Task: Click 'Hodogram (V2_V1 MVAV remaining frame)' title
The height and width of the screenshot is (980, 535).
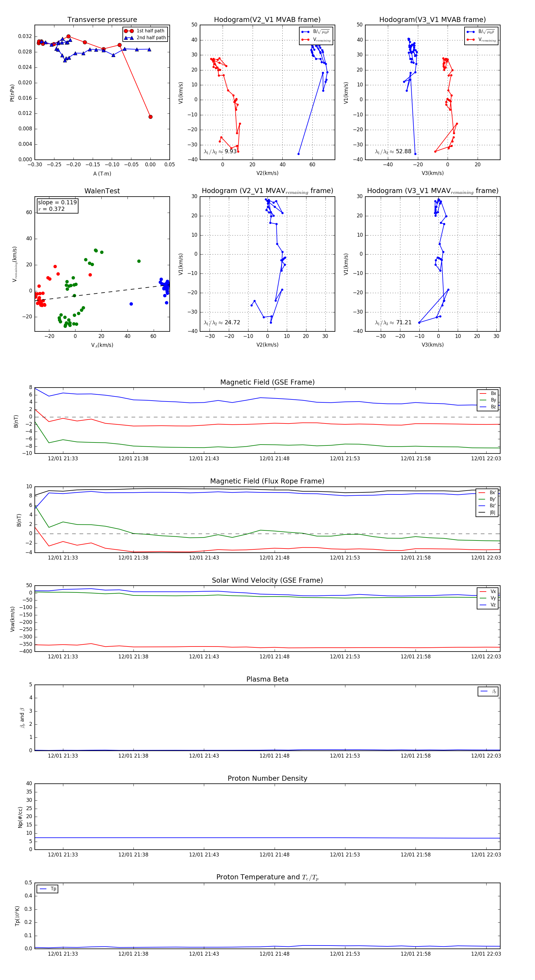Action: tap(267, 191)
